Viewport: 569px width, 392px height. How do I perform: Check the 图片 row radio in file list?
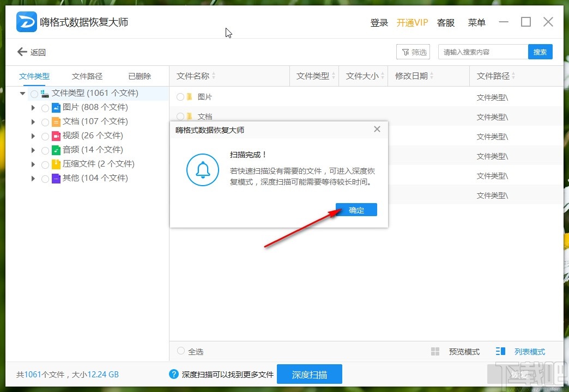point(180,97)
